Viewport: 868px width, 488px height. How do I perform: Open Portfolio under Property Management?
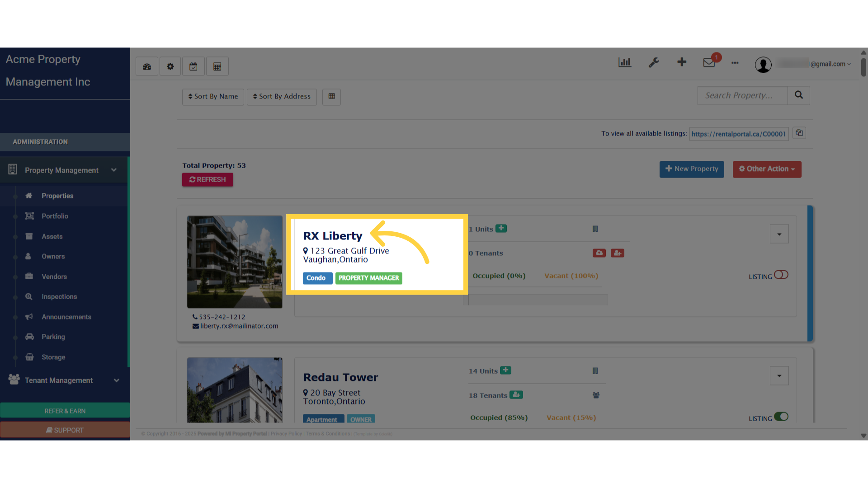[x=53, y=216]
